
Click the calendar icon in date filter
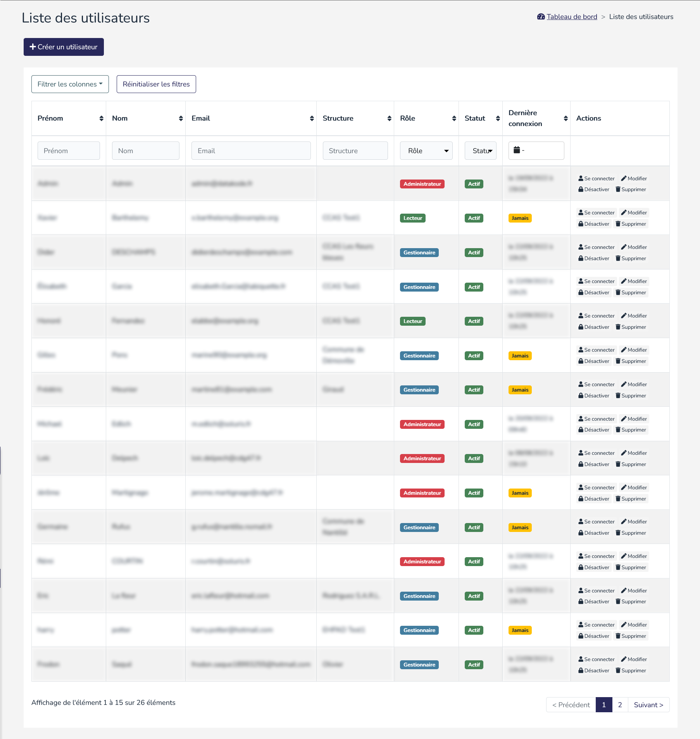click(x=517, y=150)
